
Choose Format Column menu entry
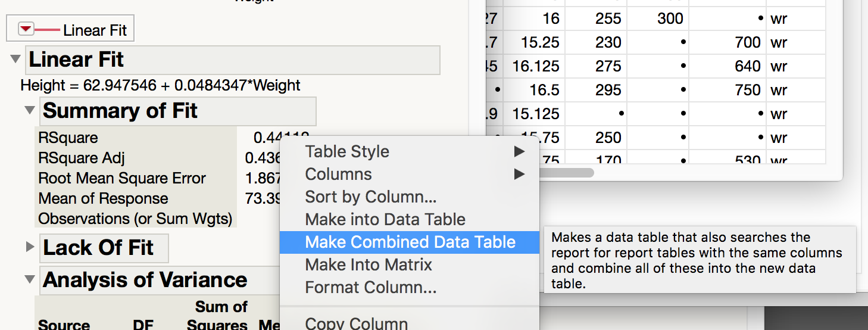click(x=371, y=288)
